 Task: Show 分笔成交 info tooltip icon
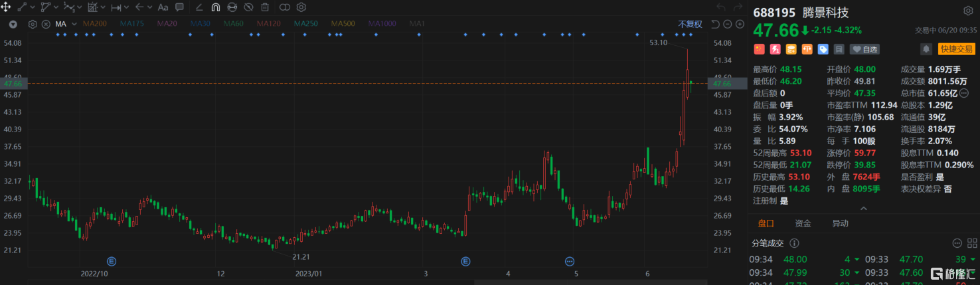pyautogui.click(x=795, y=244)
